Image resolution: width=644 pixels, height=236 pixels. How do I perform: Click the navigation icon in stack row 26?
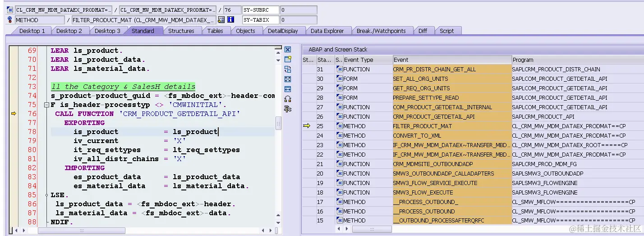click(339, 116)
